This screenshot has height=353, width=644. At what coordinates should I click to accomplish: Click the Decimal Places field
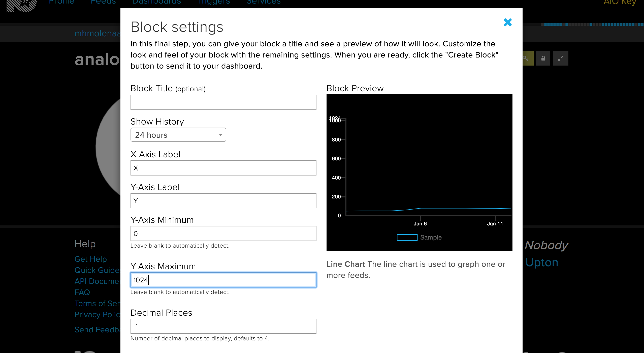tap(223, 326)
